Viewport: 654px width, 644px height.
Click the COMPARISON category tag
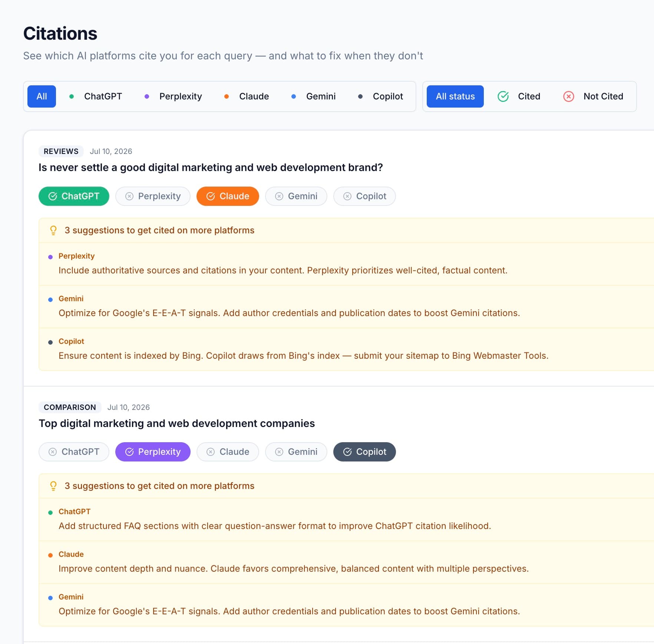coord(70,407)
